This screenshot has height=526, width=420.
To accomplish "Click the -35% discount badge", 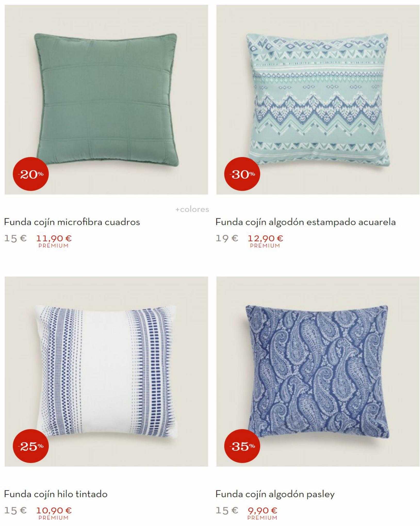I will coord(242,446).
